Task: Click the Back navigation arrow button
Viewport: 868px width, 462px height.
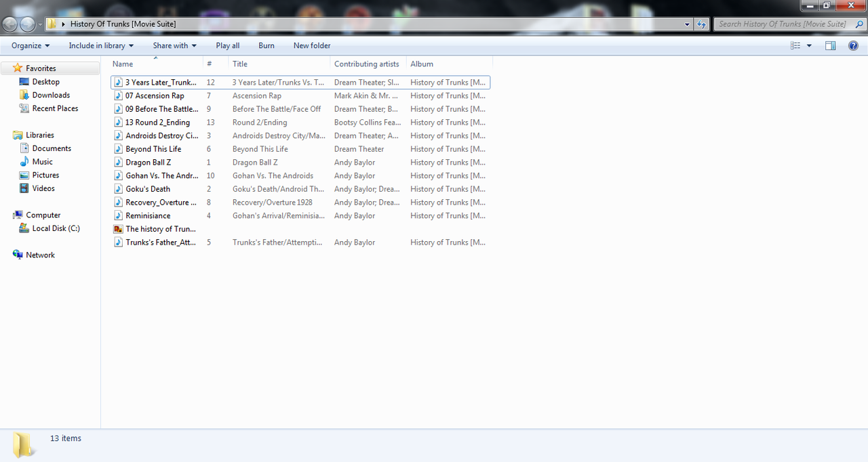Action: coord(10,24)
